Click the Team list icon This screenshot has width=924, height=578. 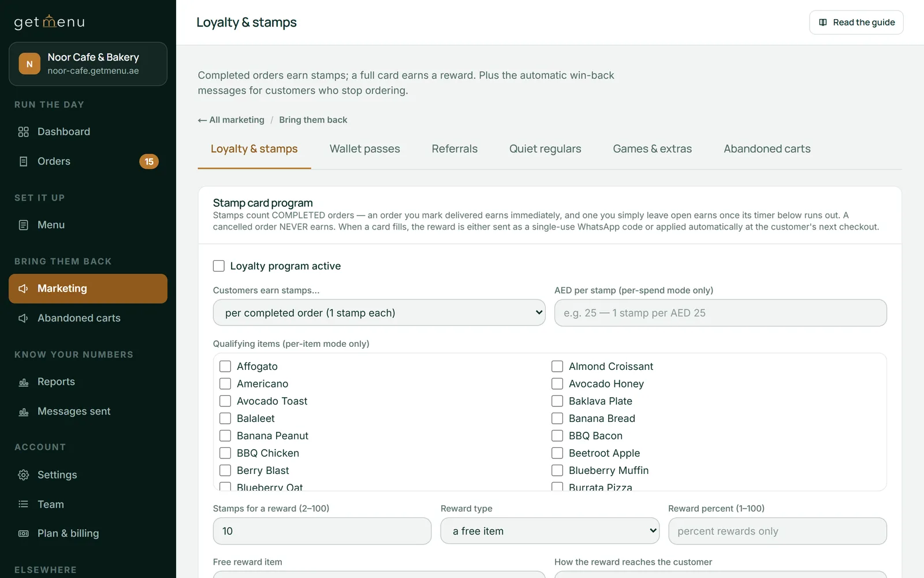click(23, 504)
